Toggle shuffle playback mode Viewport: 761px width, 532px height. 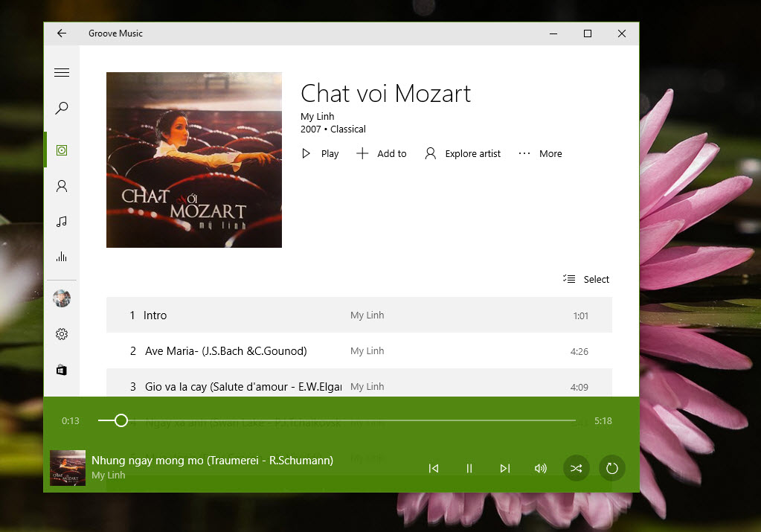pos(576,468)
